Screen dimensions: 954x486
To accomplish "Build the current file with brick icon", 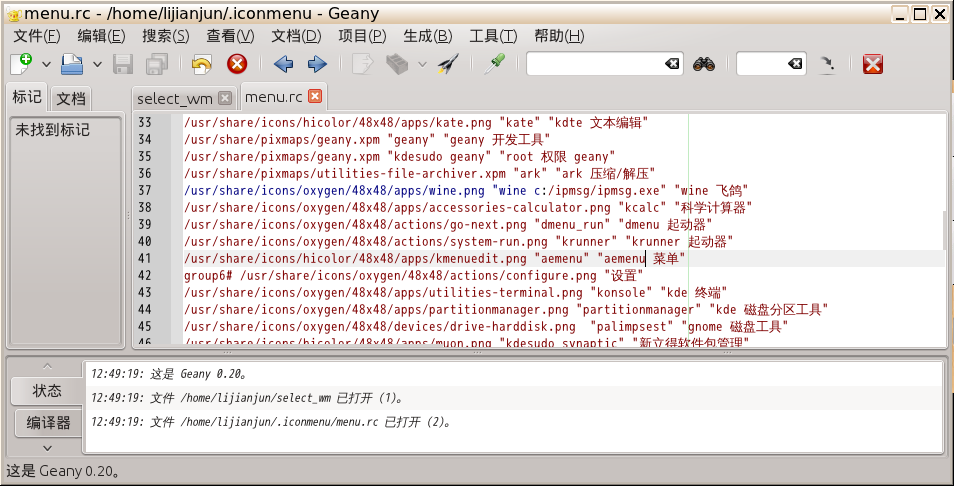I will click(x=398, y=64).
